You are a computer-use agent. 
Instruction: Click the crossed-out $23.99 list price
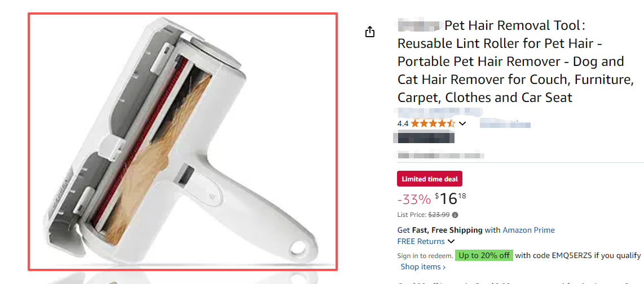pos(439,215)
